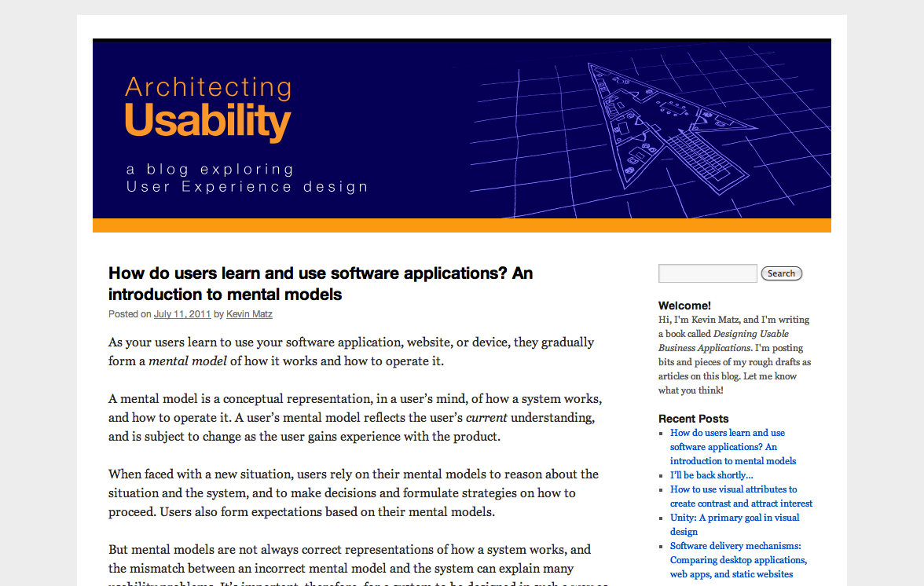Open the July 11, 2011 date link
This screenshot has height=586, width=924.
coord(182,314)
